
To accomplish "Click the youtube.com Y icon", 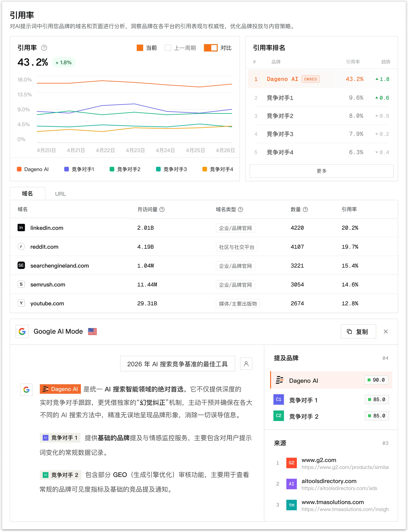I will [21, 303].
